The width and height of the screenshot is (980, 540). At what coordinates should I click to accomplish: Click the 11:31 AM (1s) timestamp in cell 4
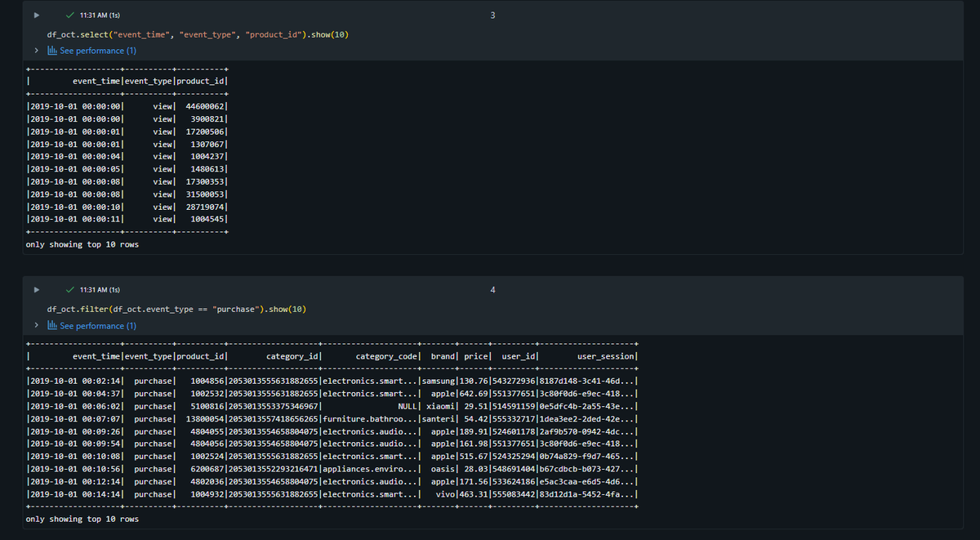point(100,290)
